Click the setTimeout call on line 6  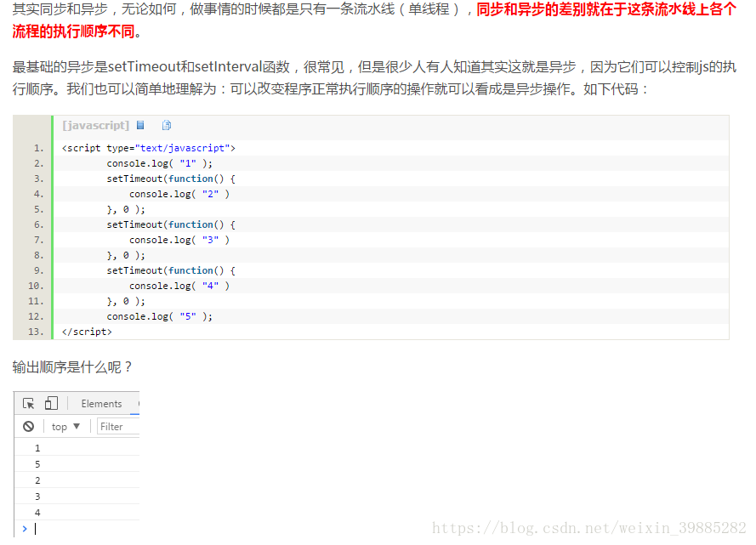click(x=171, y=224)
